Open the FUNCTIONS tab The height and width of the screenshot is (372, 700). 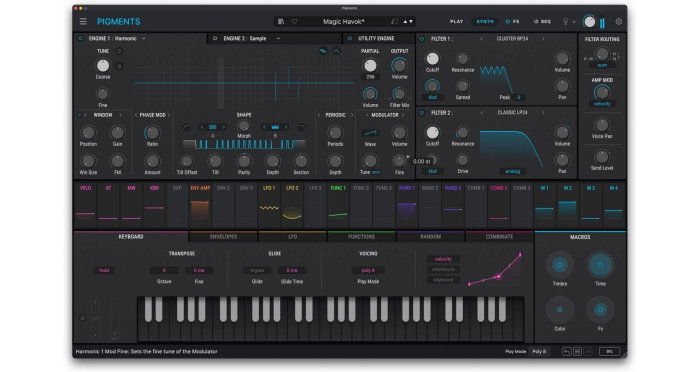coord(361,237)
